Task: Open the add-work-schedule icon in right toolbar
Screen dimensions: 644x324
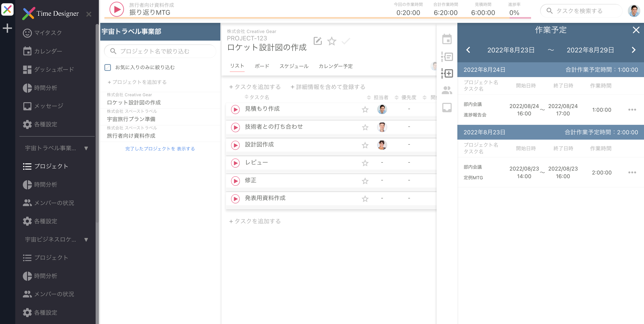Action: (x=447, y=73)
